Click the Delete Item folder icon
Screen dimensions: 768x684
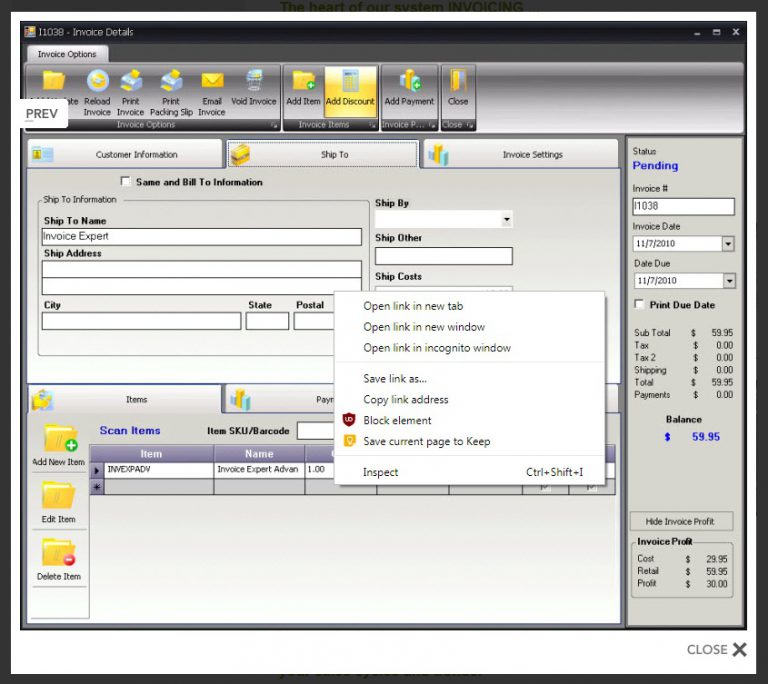tap(58, 552)
